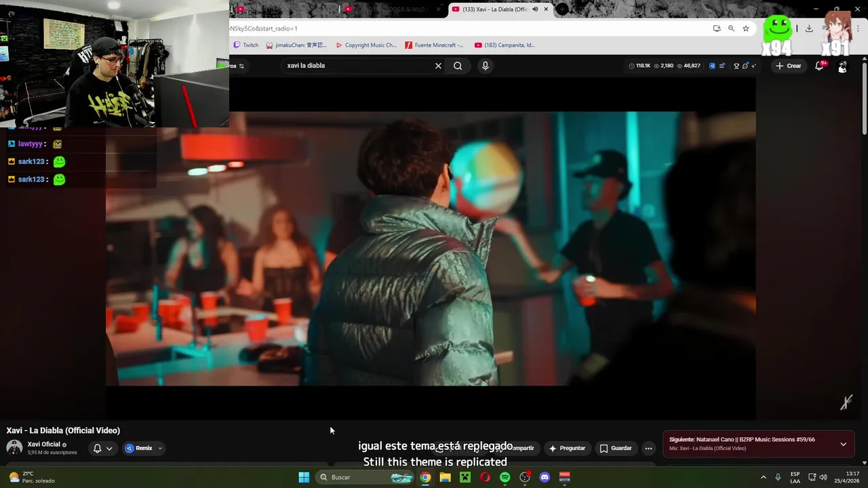
Task: Open OBS icon in the taskbar
Action: 525,477
